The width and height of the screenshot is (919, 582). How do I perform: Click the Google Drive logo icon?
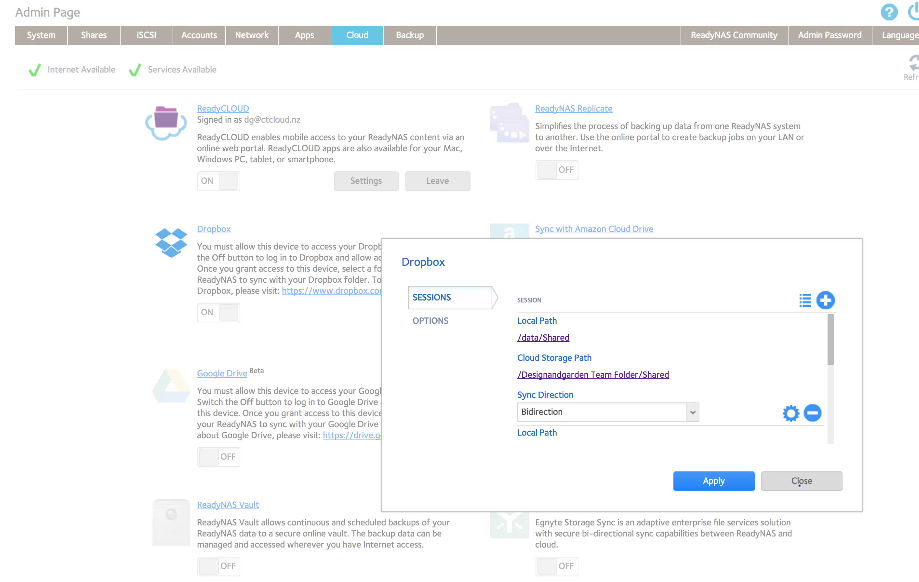[171, 386]
